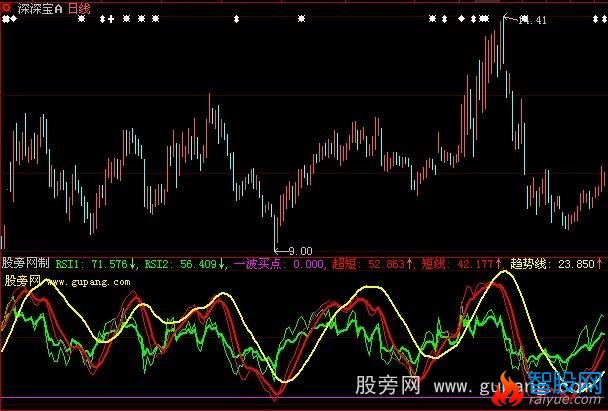This screenshot has width=608, height=411.
Task: Click the 超短: 52.863 value
Action: [369, 264]
